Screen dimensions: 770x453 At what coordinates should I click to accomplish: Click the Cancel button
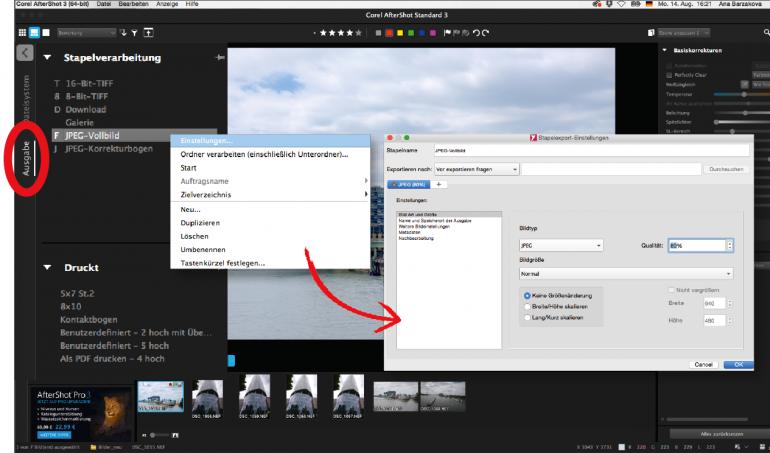(703, 365)
